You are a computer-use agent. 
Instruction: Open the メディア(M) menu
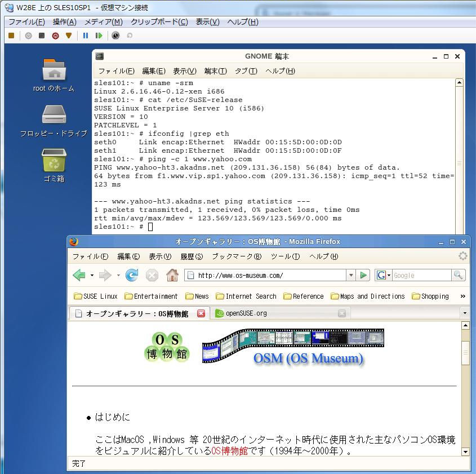(104, 22)
